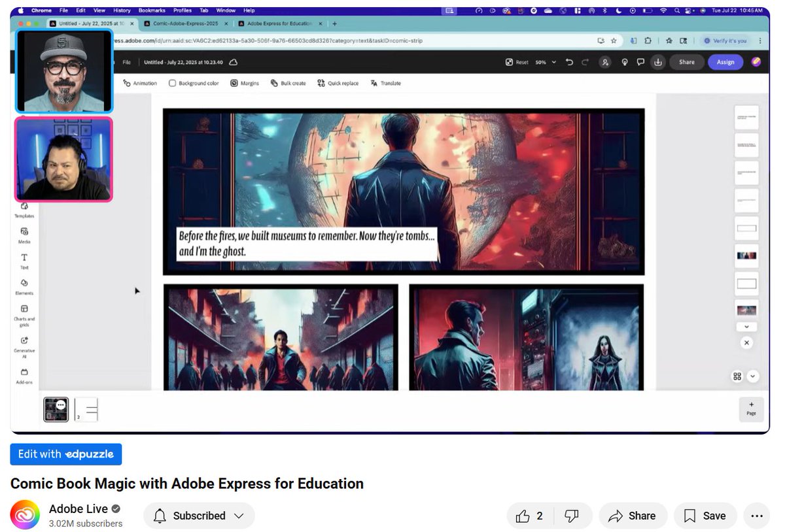785x532 pixels.
Task: Open the comments speech bubble icon
Action: click(x=641, y=62)
